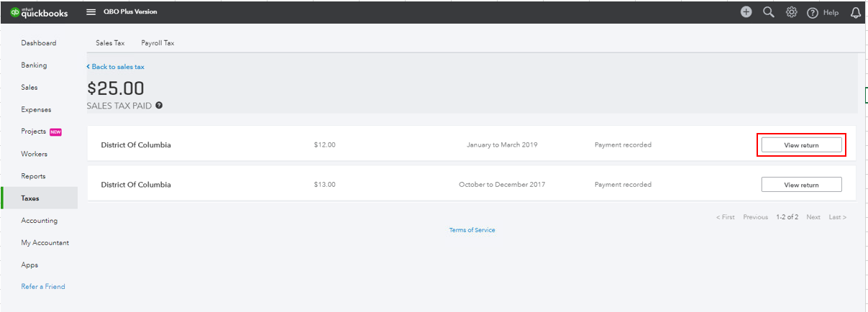View return for January to March 2019

pos(801,144)
